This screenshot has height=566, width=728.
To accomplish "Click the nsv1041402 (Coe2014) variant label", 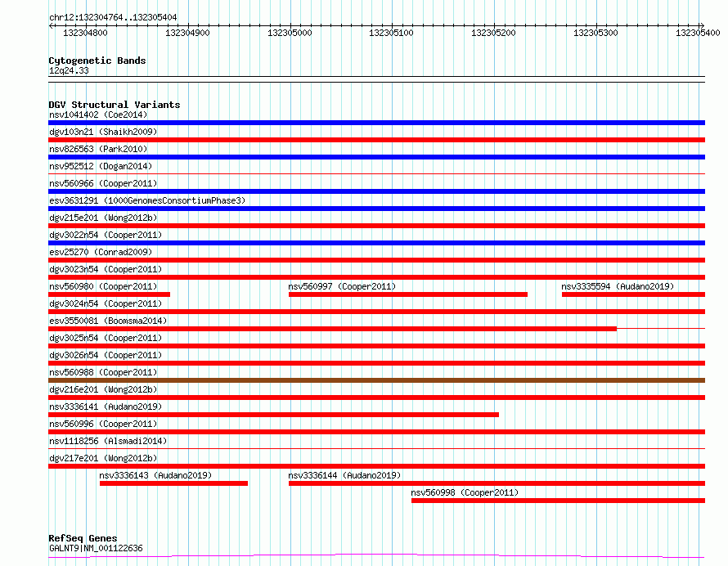I will (x=98, y=115).
